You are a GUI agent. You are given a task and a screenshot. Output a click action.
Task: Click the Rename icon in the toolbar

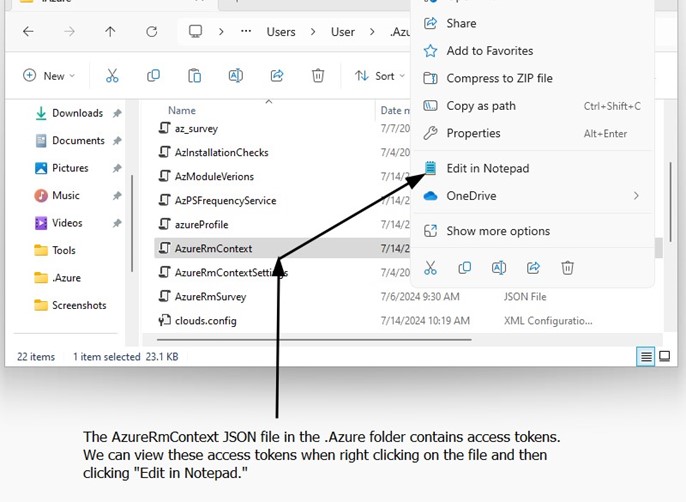coord(236,76)
